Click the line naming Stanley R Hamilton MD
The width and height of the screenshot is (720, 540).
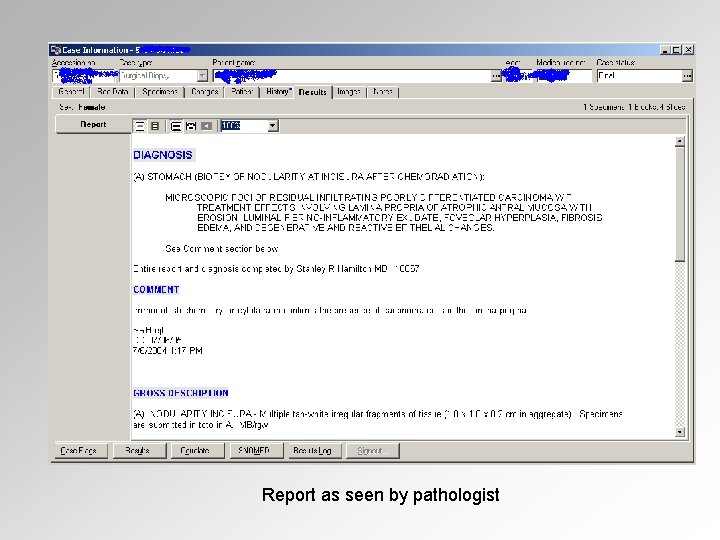276,269
